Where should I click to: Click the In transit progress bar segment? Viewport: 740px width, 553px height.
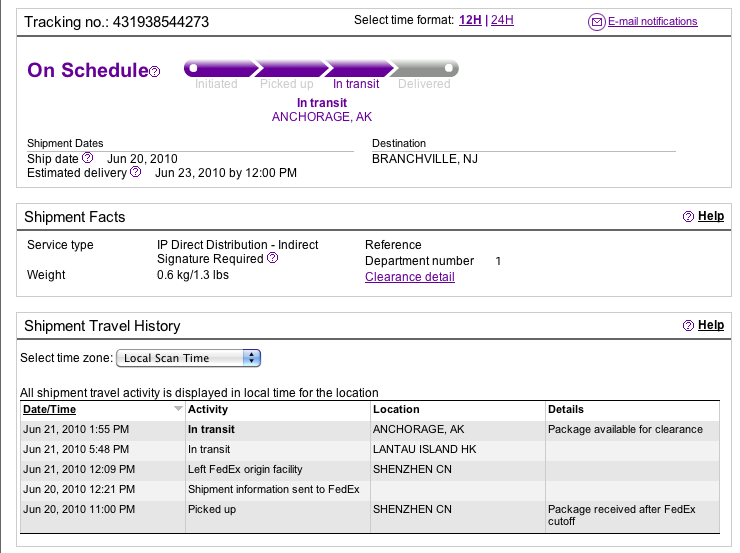(360, 68)
